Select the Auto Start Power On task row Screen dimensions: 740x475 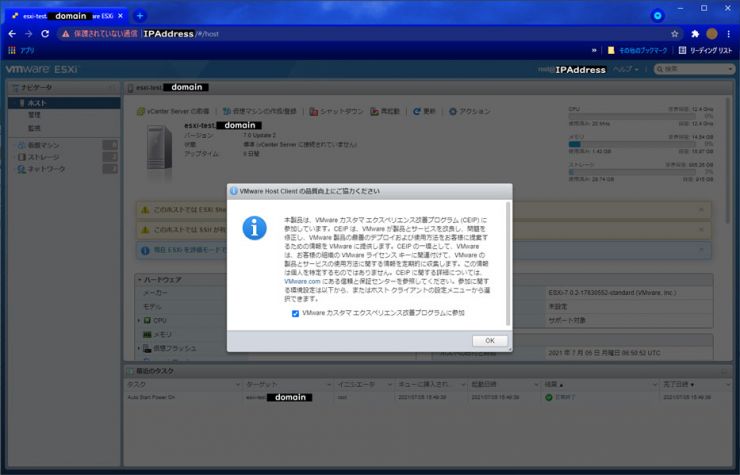point(429,398)
